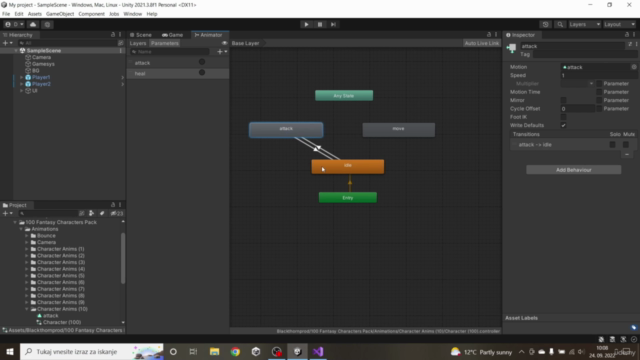The width and height of the screenshot is (640, 360).
Task: Switch to the Game tab
Action: 173,35
